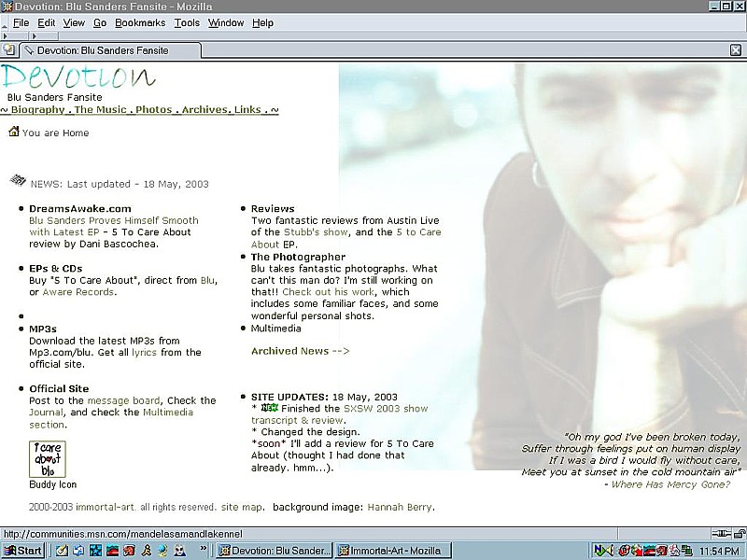The image size is (747, 560).
Task: Open the Aware Records link
Action: [78, 292]
